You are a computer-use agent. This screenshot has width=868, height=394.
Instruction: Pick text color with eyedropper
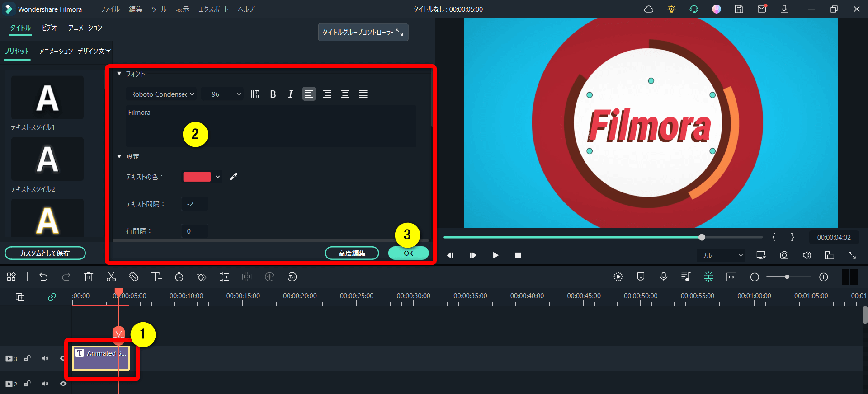point(234,177)
